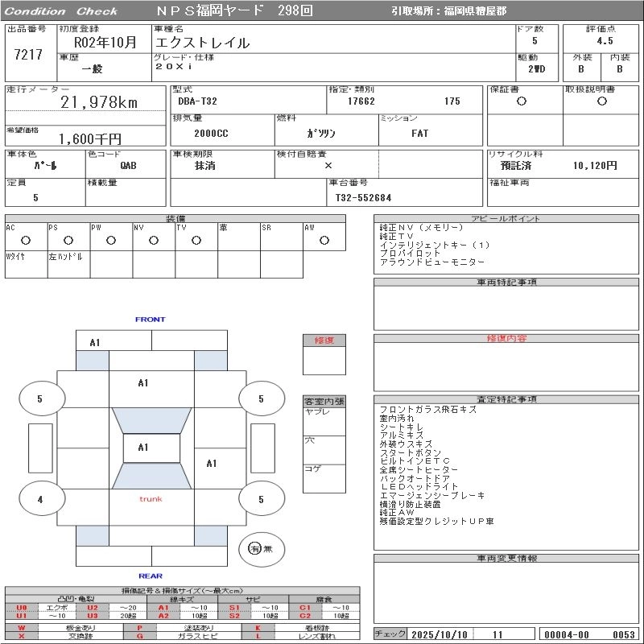The height and width of the screenshot is (644, 644).
Task: Click the document number 00004-00
Action: (567, 634)
